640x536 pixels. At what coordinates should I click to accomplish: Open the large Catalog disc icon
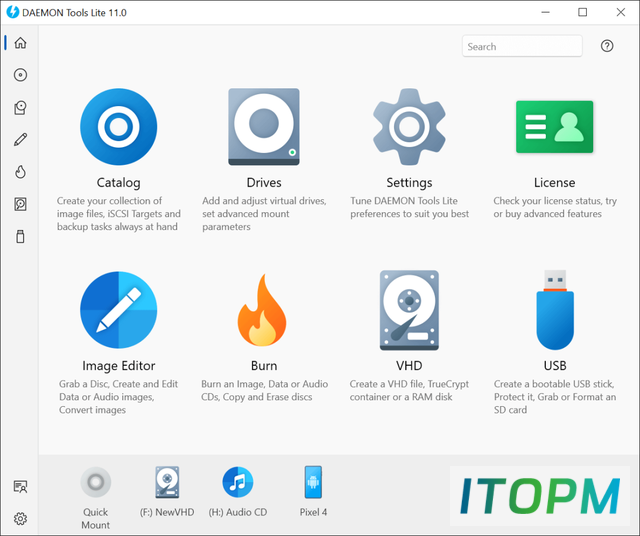[x=118, y=127]
